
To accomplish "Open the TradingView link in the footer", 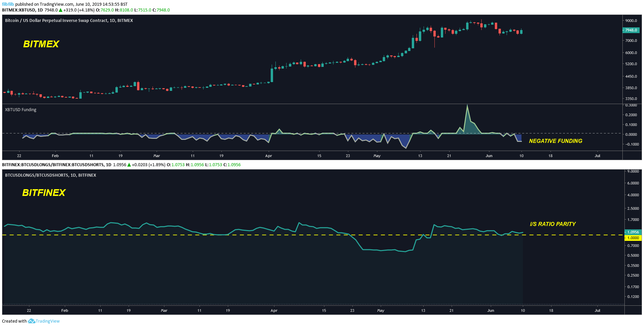I will click(x=48, y=321).
